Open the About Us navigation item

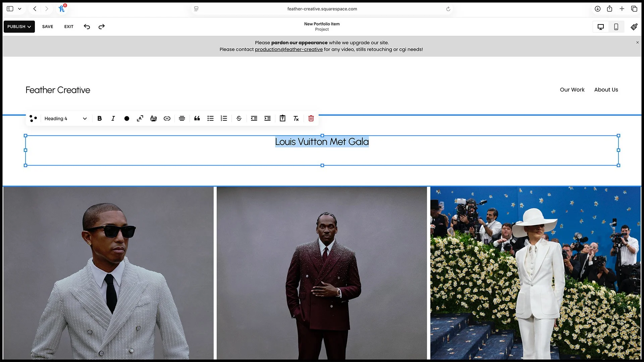point(606,89)
